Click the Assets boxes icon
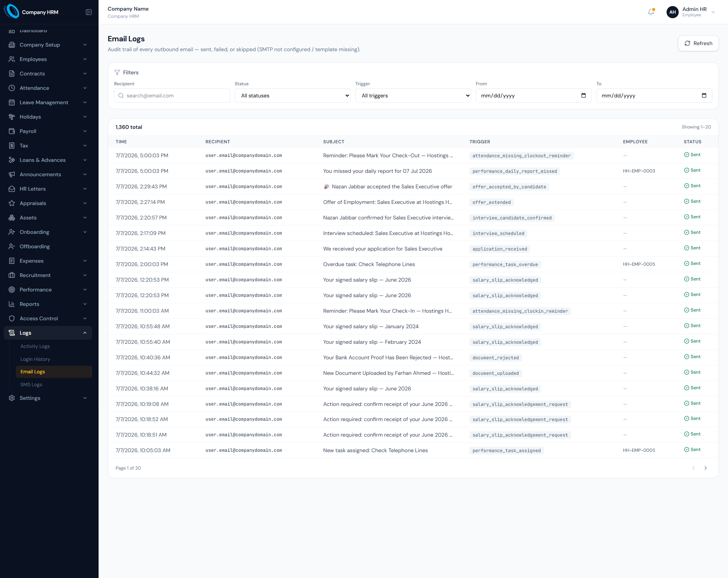 pyautogui.click(x=12, y=218)
